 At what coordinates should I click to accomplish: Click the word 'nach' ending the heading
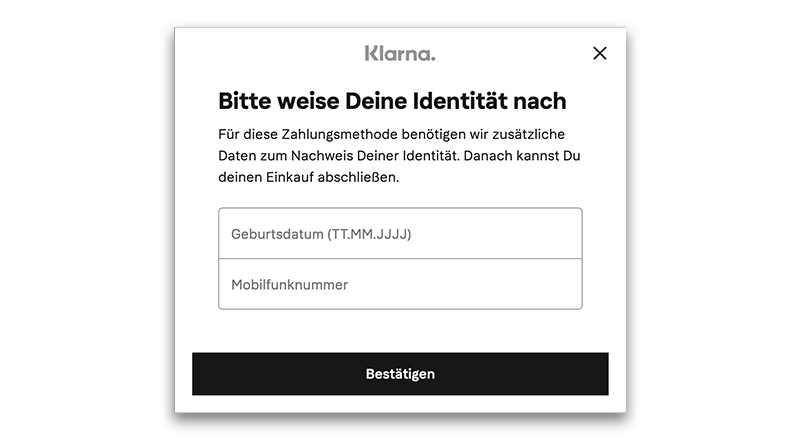point(542,101)
